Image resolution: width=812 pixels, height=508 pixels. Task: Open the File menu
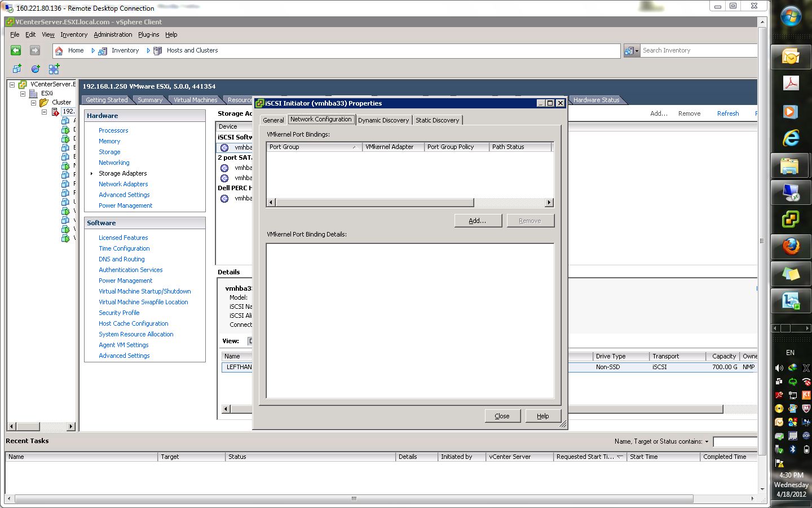[x=15, y=34]
